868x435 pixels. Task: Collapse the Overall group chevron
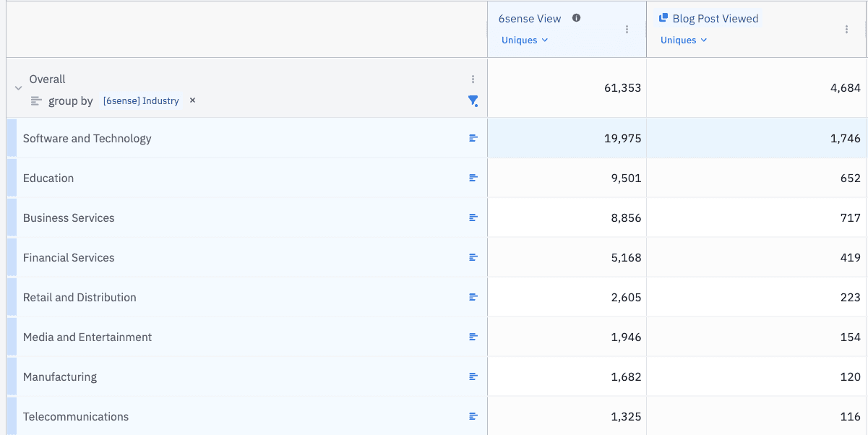18,88
